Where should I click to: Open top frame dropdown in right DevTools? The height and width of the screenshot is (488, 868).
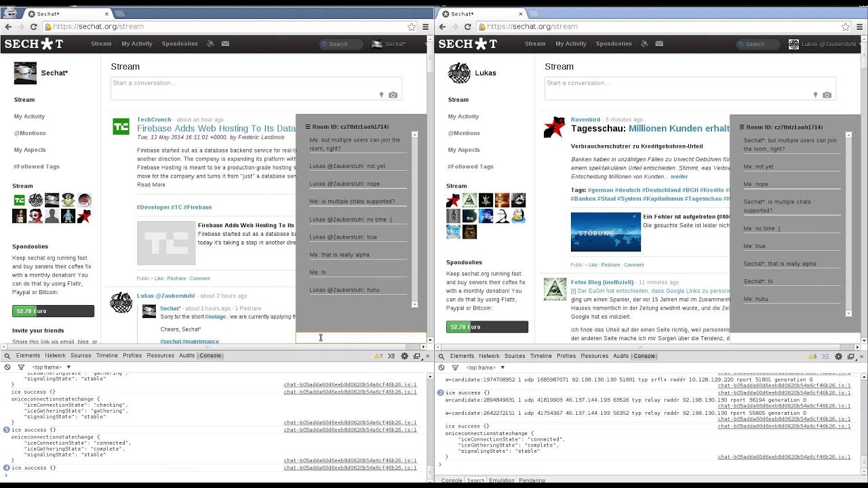tap(485, 367)
